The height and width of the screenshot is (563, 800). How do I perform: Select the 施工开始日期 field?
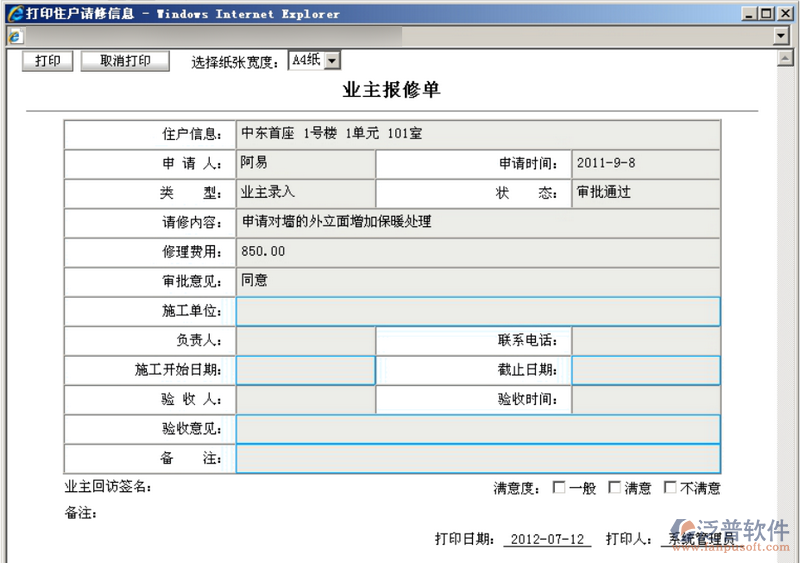point(305,370)
